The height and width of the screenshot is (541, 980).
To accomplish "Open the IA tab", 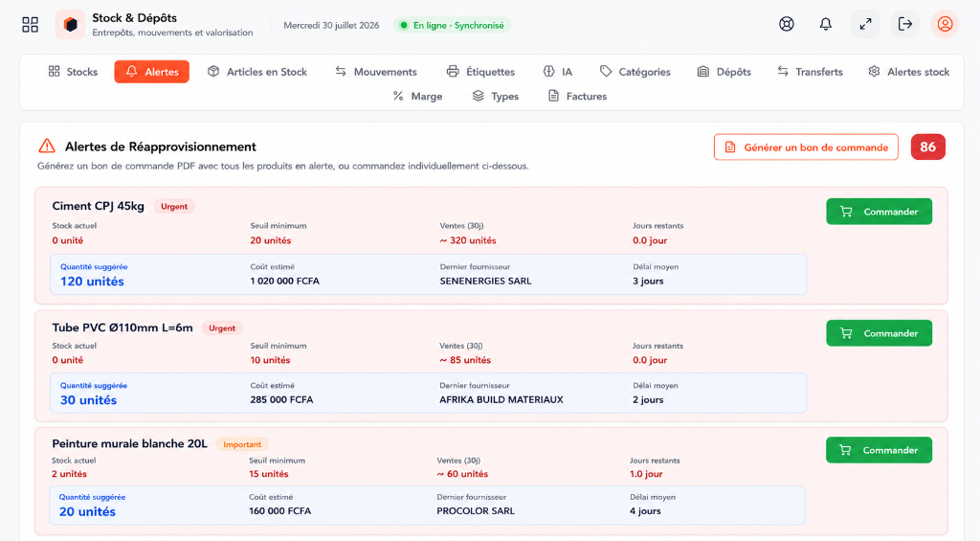I will tap(558, 72).
